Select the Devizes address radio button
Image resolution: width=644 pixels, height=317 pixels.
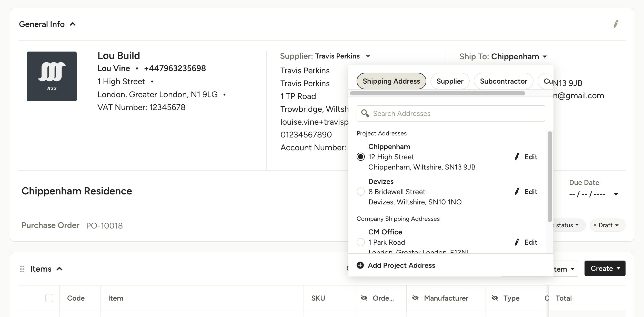click(360, 192)
